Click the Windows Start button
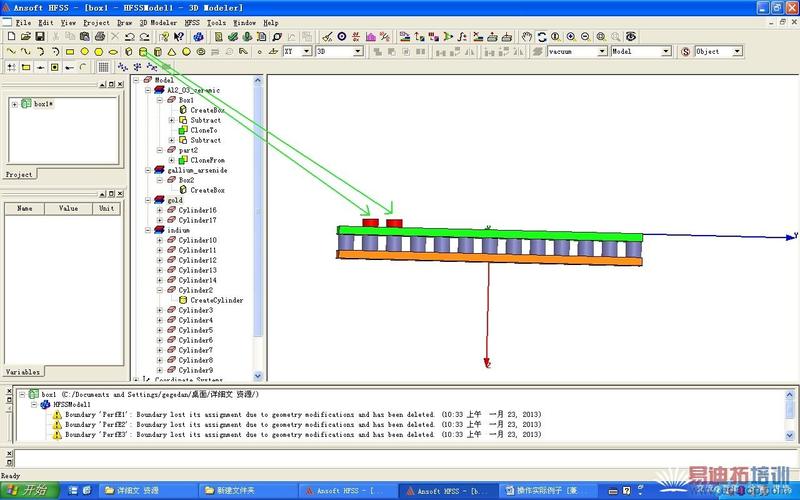The image size is (800, 500). (x=30, y=491)
